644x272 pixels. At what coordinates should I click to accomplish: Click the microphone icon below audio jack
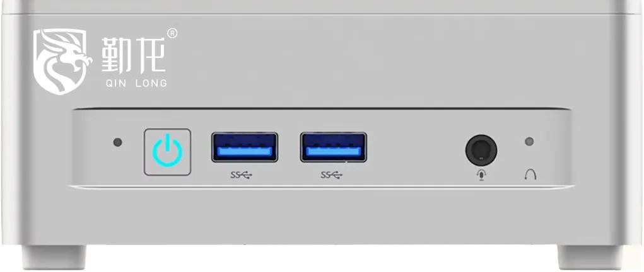481,175
